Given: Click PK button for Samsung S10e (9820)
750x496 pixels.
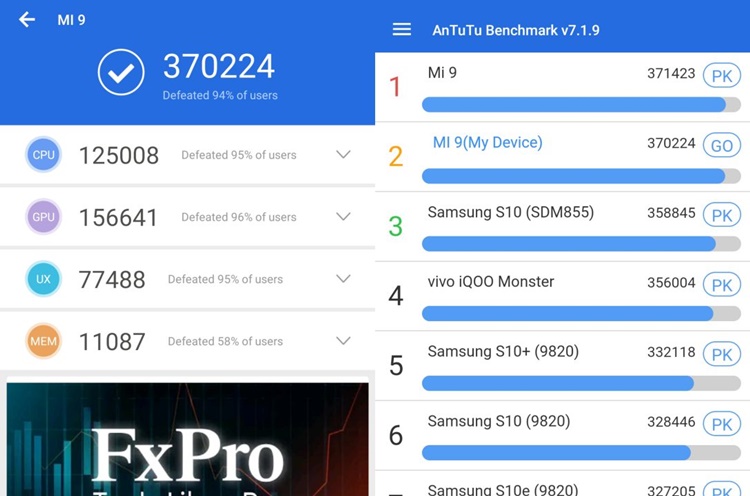Looking at the screenshot, I should pyautogui.click(x=722, y=489).
